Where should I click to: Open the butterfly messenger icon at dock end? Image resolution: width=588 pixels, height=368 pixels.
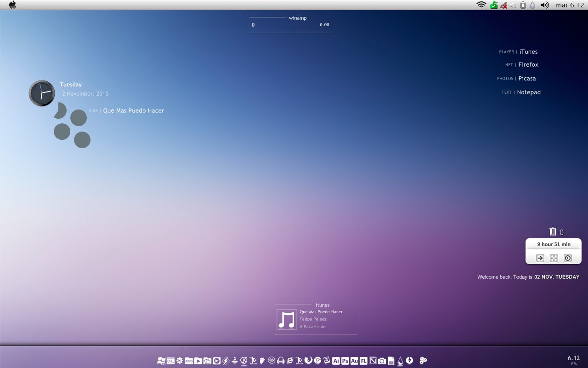coord(423,361)
